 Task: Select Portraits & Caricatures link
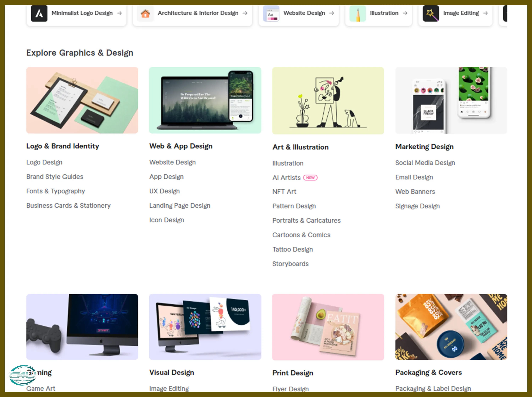click(306, 220)
